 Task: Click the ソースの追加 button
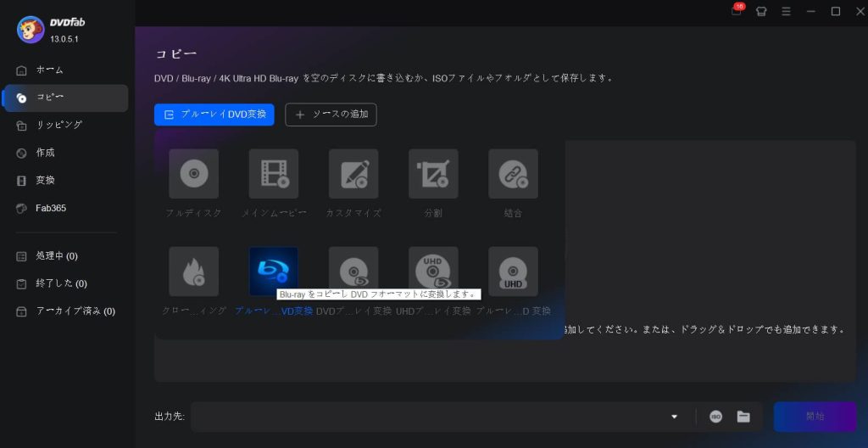[331, 115]
